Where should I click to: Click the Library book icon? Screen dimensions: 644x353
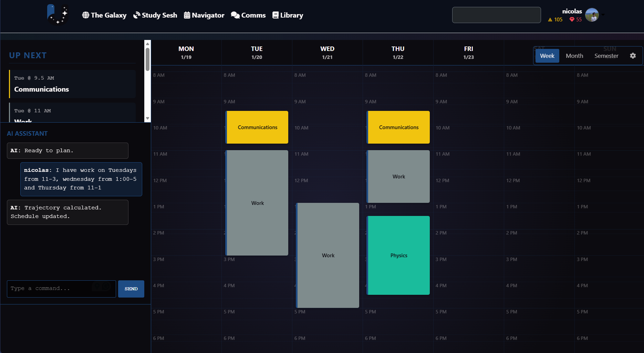pyautogui.click(x=275, y=15)
